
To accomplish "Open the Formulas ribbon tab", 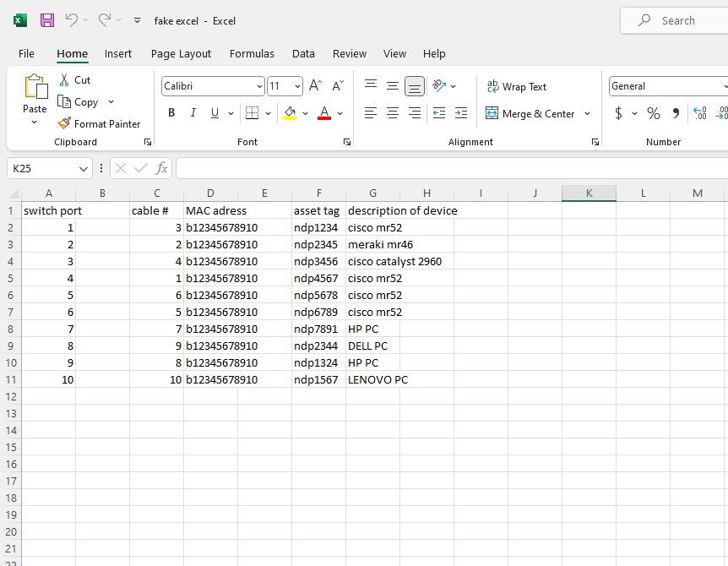I will [252, 53].
